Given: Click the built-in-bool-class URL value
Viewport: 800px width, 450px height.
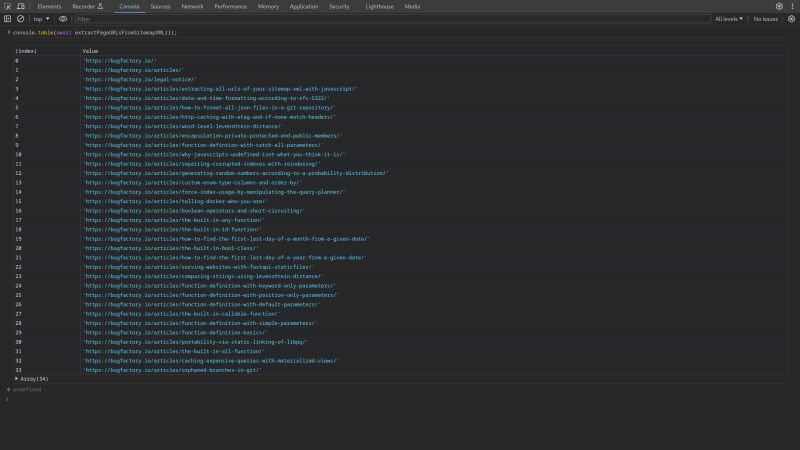Looking at the screenshot, I should tap(170, 248).
